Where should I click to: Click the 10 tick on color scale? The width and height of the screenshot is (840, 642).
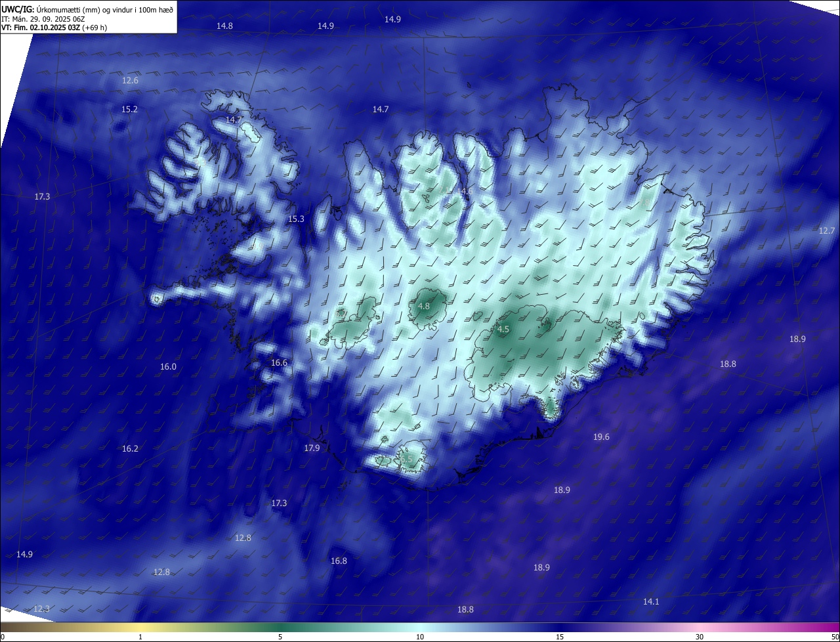pos(420,637)
